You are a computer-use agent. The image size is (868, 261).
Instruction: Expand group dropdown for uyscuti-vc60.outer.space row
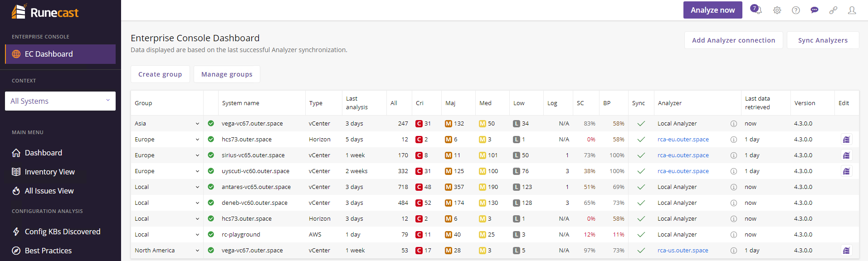point(197,171)
